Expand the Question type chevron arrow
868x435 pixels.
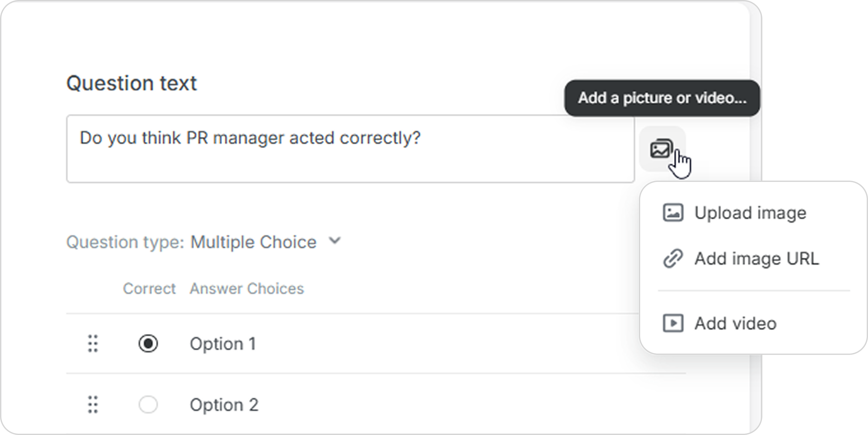[335, 241]
